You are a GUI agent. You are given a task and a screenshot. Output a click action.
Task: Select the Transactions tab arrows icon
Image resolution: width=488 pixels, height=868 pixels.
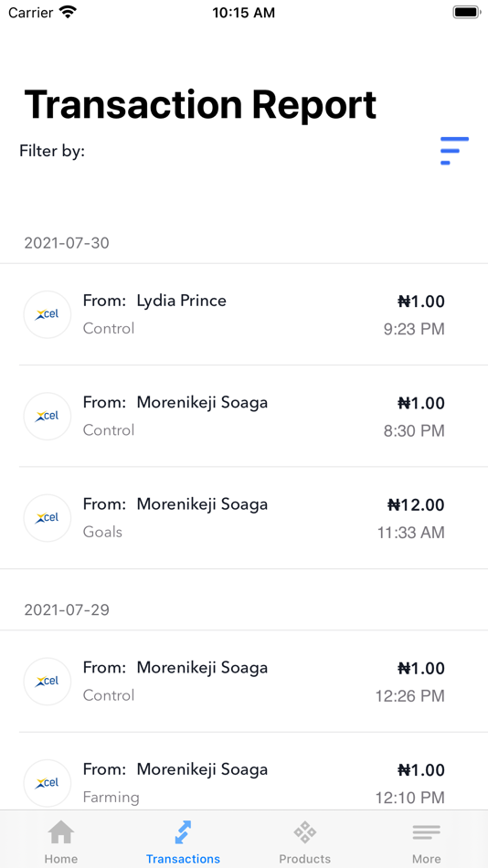tap(183, 832)
